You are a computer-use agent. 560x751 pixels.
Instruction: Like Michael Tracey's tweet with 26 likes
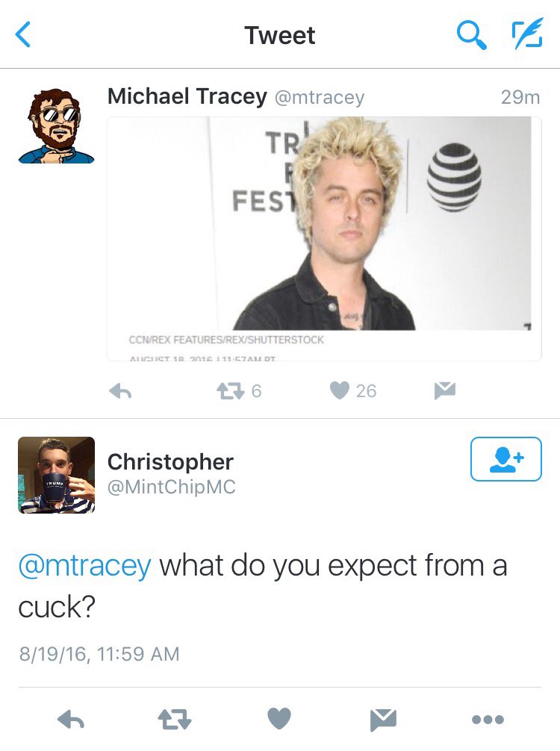[x=353, y=390]
